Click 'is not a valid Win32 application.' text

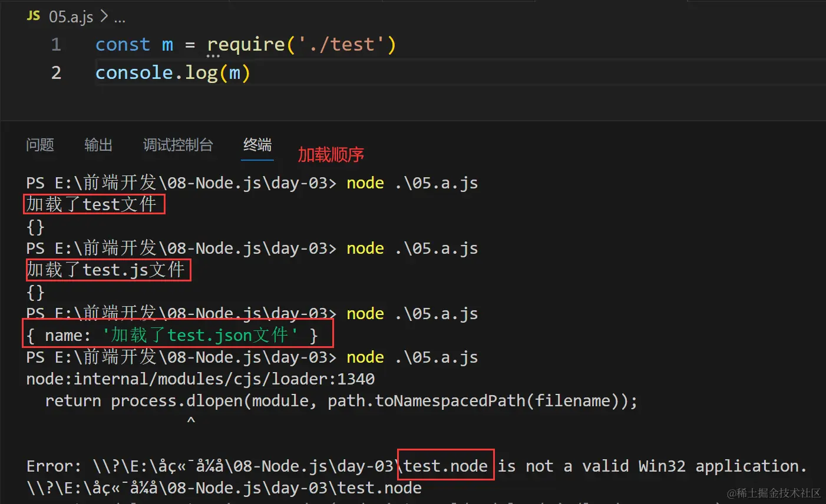[652, 466]
